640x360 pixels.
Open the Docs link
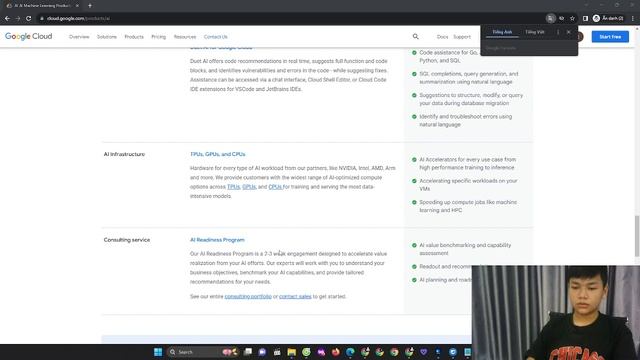pyautogui.click(x=442, y=37)
